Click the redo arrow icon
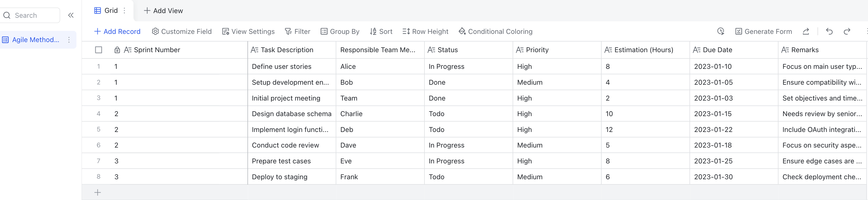This screenshot has height=200, width=868. point(847,31)
